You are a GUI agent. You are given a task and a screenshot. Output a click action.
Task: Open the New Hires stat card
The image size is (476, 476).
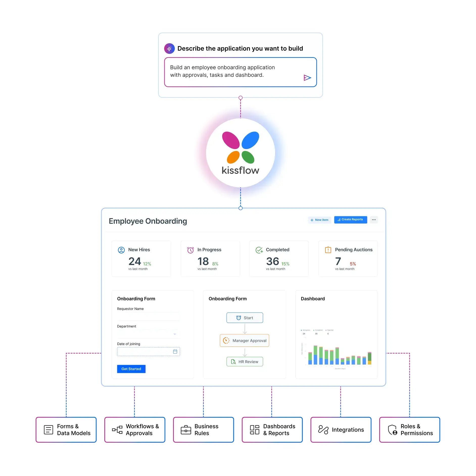(x=141, y=259)
